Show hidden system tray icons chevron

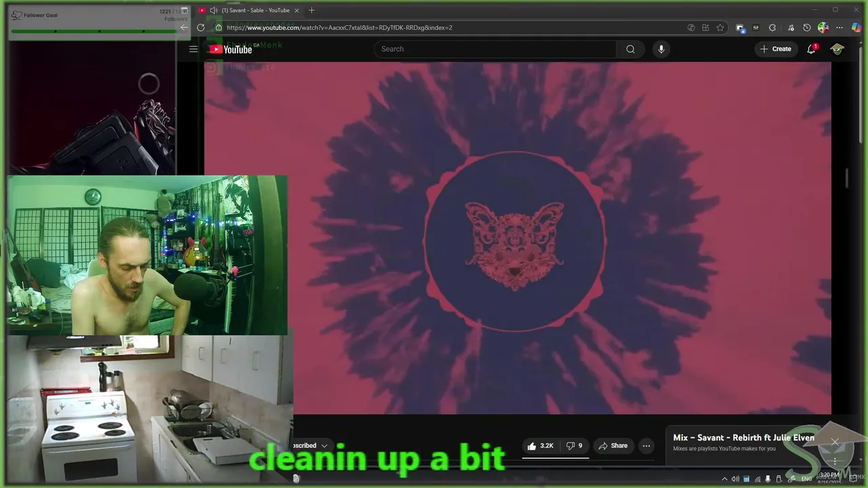tap(724, 479)
